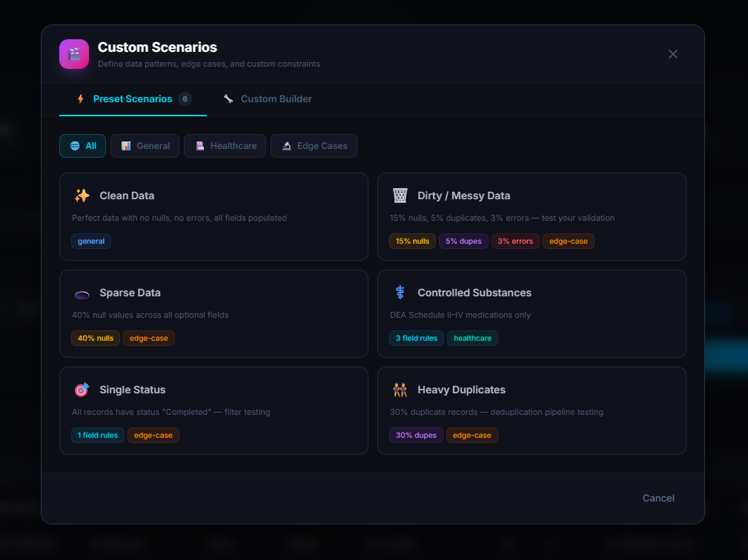
Task: Click the 3% errors badge on Dirty / Messy Data
Action: coord(515,241)
